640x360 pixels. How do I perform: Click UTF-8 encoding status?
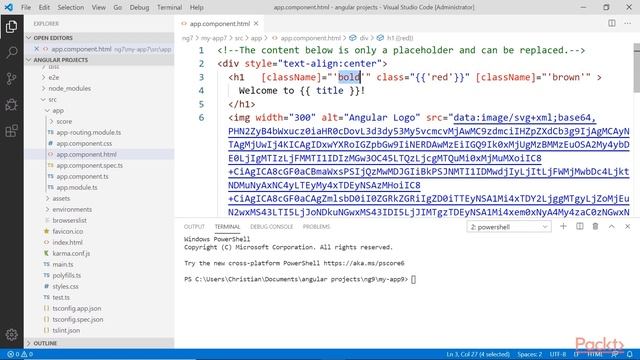coord(558,354)
